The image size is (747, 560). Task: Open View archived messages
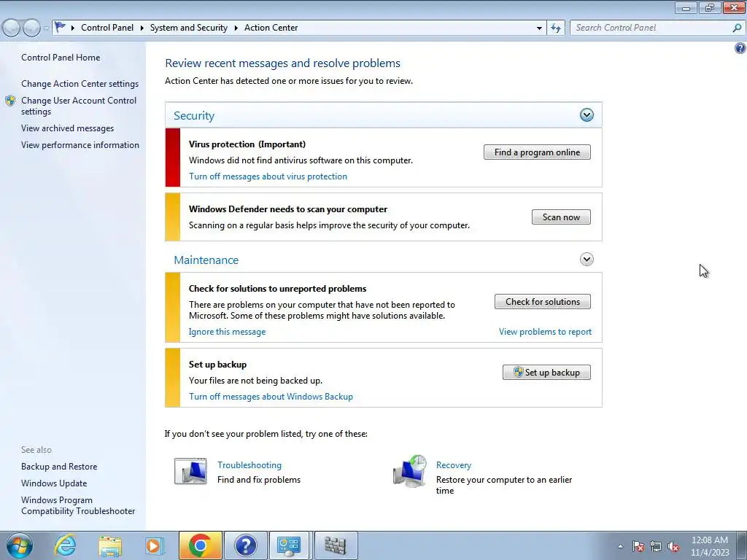point(67,128)
